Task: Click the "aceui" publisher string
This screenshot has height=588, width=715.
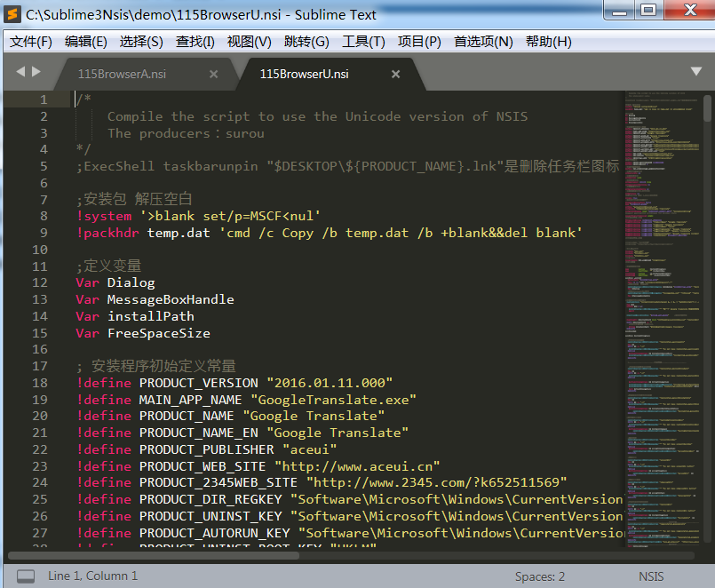Action: click(310, 449)
